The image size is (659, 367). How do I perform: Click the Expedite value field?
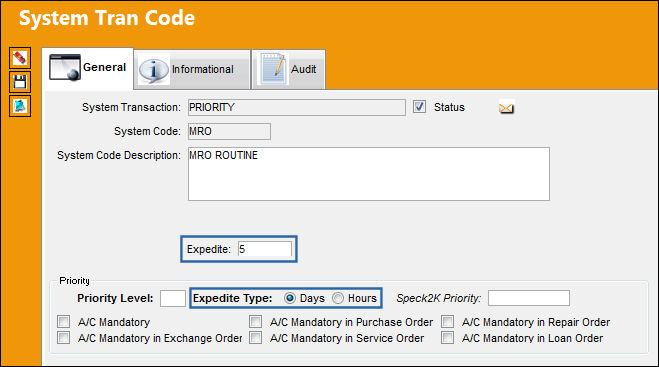tap(265, 249)
